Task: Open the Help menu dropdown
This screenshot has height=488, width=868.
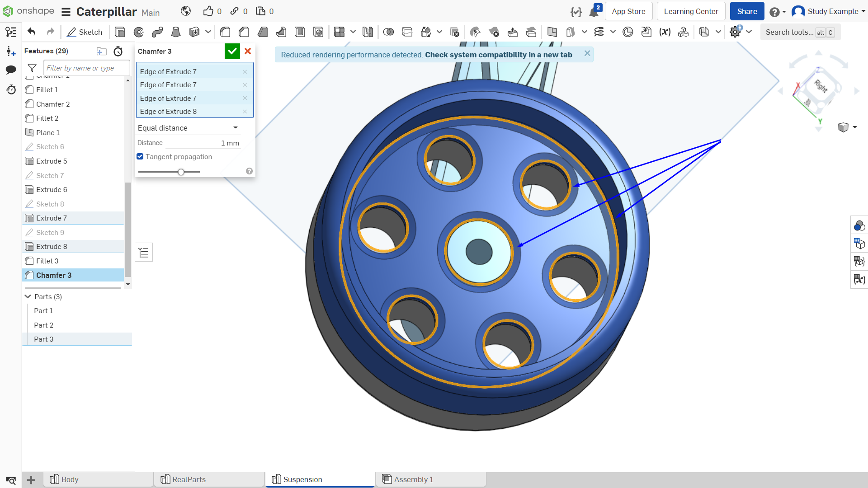Action: 778,12
